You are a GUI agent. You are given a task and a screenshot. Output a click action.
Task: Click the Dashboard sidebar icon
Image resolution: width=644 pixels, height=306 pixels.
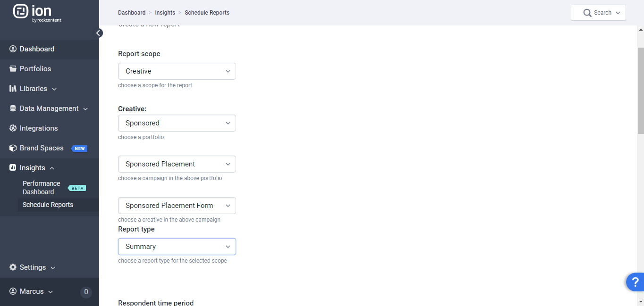13,49
